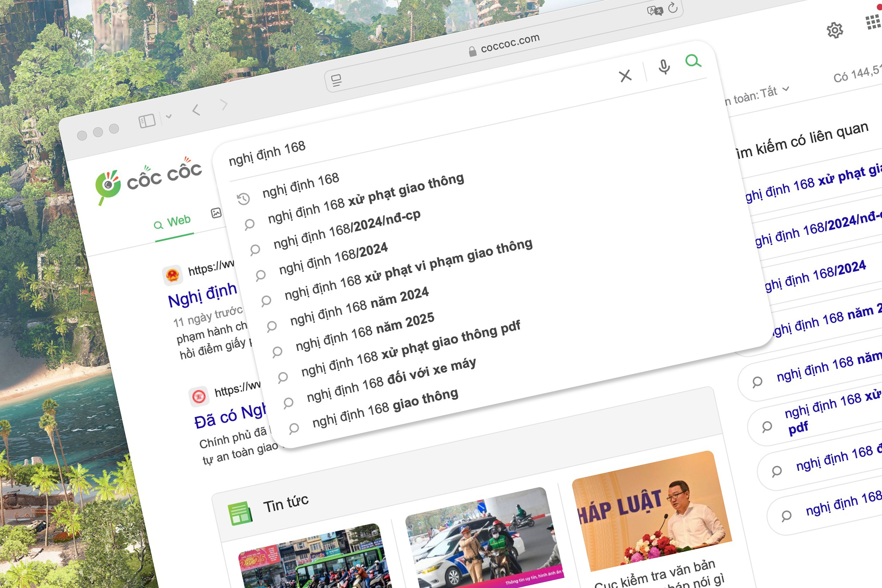Screen dimensions: 882x588
Task: Reload the page with refresh icon
Action: click(673, 8)
